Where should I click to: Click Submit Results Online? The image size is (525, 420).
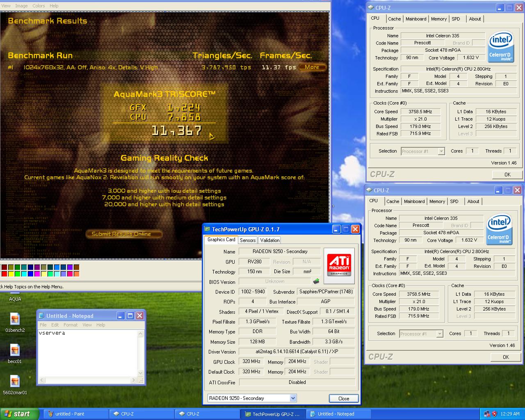coord(124,234)
